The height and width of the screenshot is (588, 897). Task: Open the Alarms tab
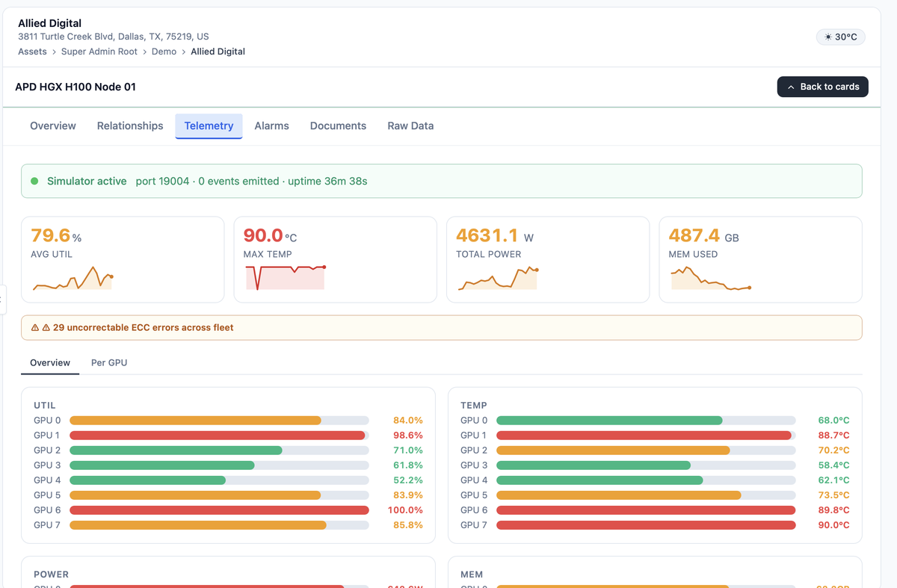point(271,126)
